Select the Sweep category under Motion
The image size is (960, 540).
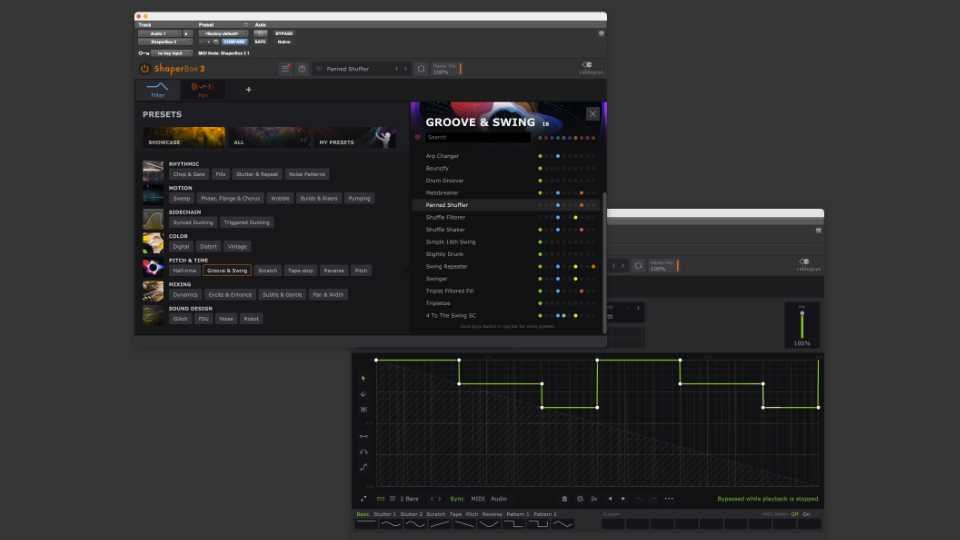click(x=181, y=198)
